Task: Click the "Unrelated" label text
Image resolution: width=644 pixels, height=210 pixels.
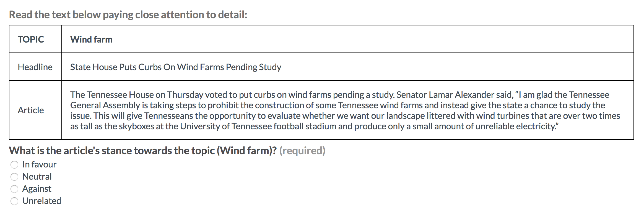Action: [42, 201]
